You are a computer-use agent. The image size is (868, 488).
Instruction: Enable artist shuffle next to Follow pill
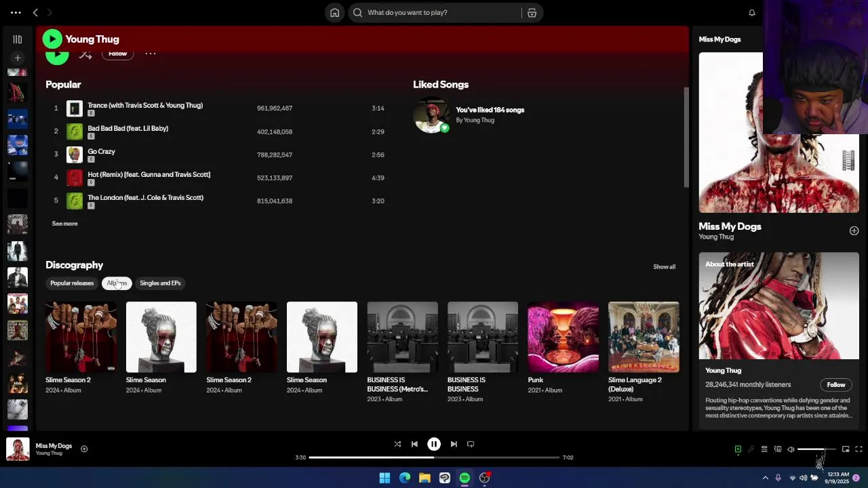85,54
